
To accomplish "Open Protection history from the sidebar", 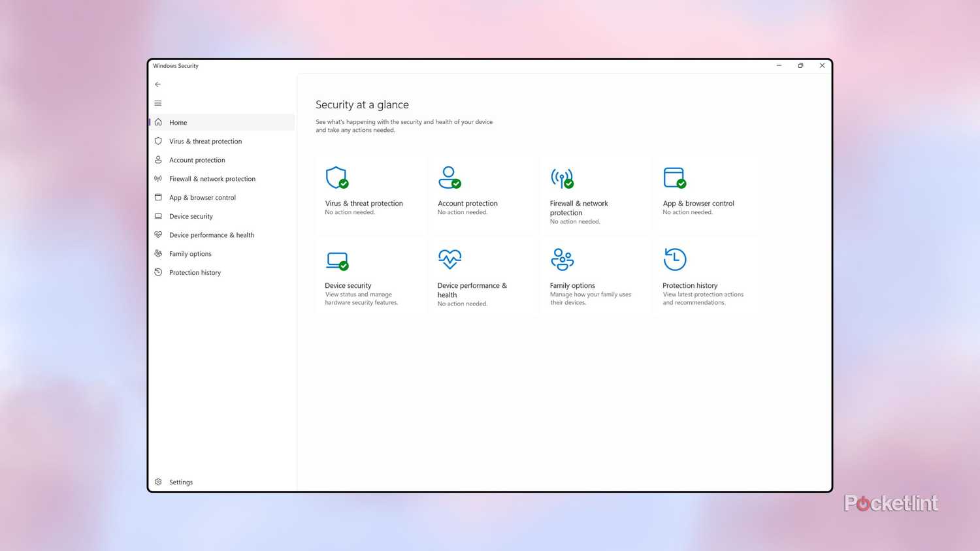I will click(195, 272).
